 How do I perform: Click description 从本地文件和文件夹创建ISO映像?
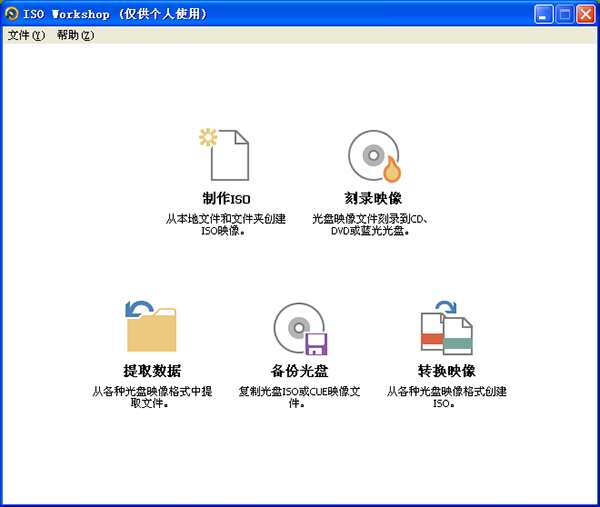tap(225, 225)
